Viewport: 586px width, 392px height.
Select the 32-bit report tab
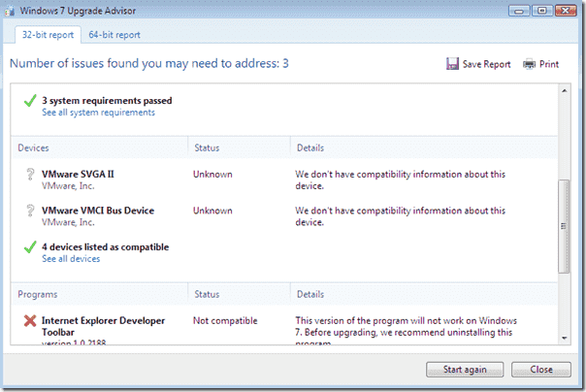48,35
